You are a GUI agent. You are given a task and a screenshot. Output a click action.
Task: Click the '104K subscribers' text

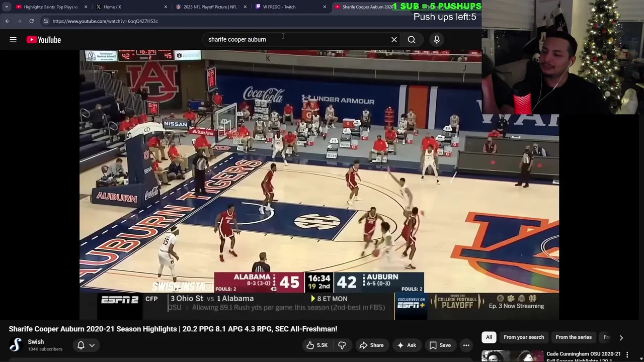(45, 349)
